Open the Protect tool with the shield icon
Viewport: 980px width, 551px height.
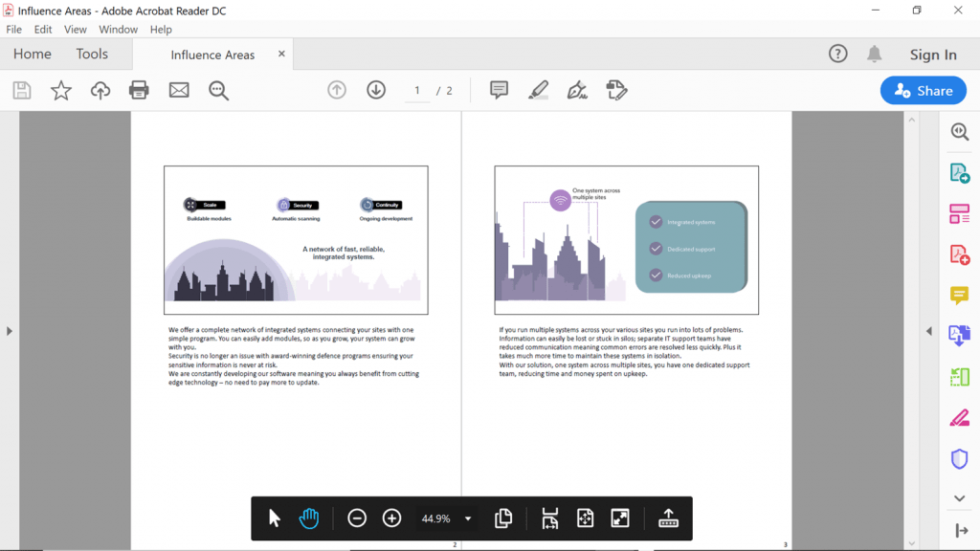[x=959, y=460]
